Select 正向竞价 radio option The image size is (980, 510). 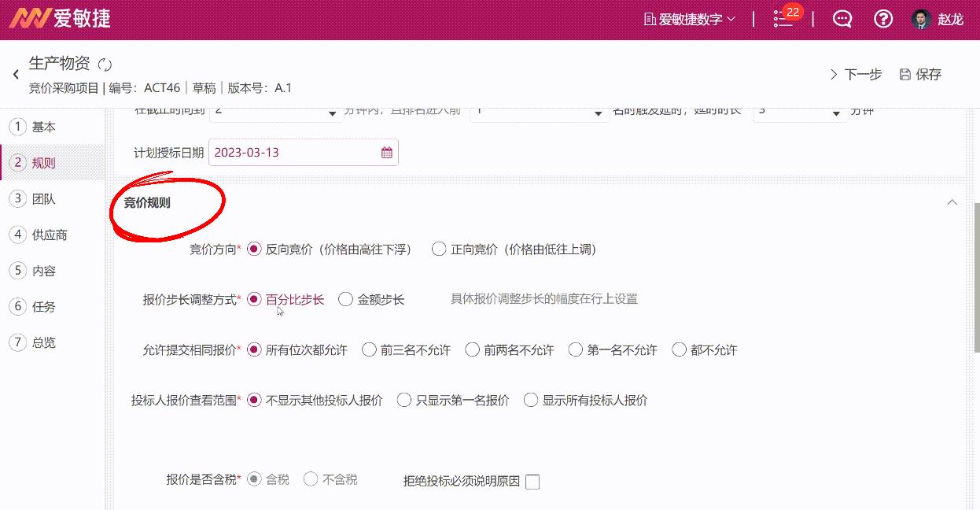(438, 249)
